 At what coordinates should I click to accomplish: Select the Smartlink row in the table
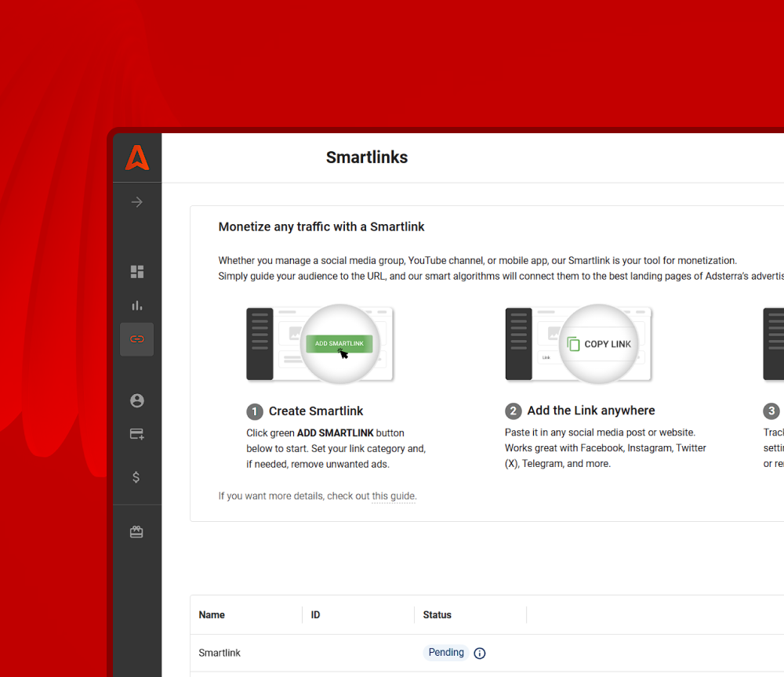coord(220,653)
